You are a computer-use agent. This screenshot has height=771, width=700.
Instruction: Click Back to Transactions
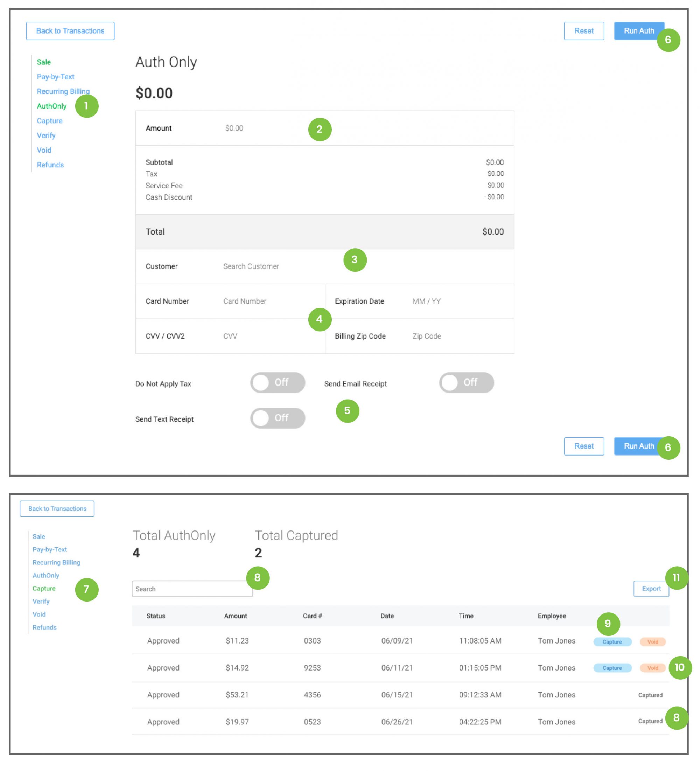70,30
